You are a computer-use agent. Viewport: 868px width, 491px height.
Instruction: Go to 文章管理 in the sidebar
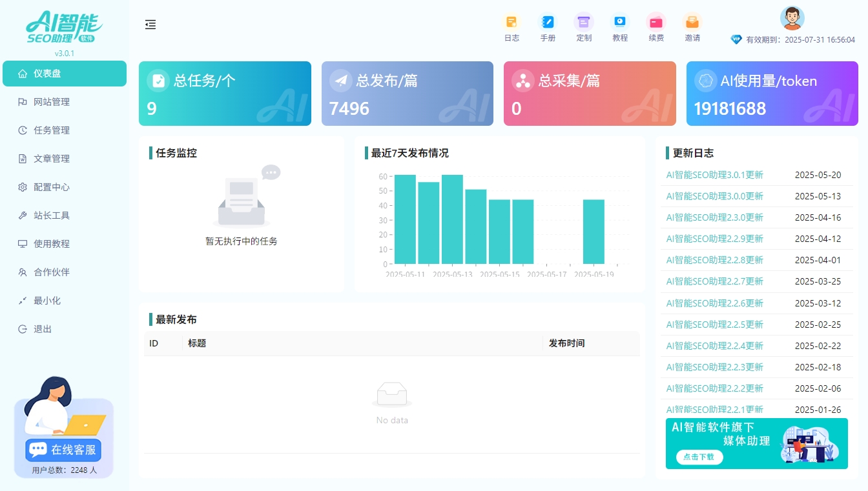tap(52, 159)
